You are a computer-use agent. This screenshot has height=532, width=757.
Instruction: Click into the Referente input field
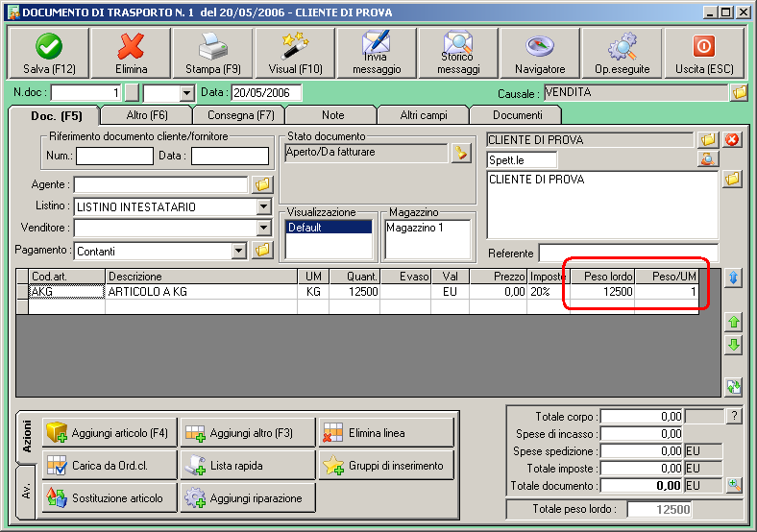point(628,254)
